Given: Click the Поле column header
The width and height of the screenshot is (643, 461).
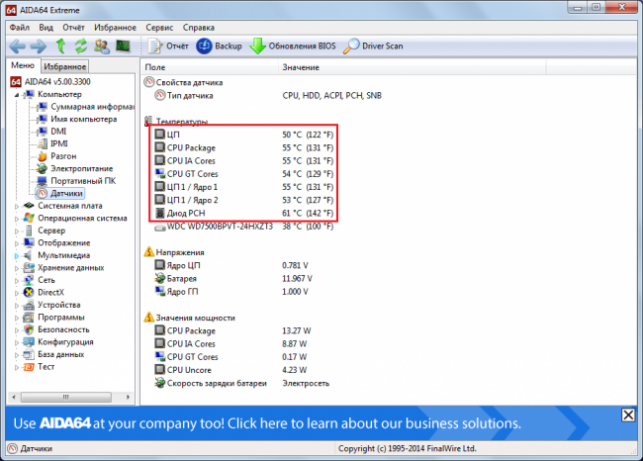Looking at the screenshot, I should click(210, 67).
